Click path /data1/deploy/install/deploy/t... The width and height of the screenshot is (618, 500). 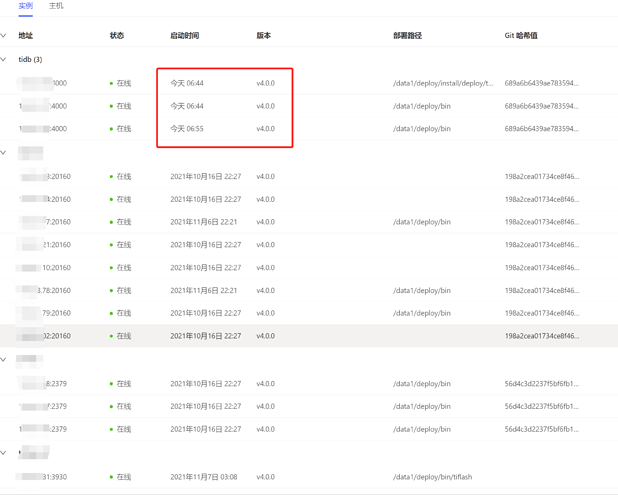tap(443, 83)
